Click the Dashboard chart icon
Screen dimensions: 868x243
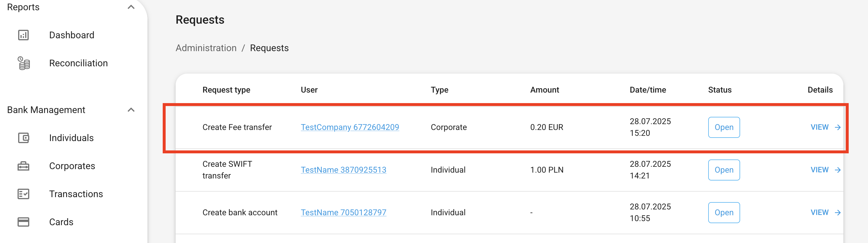pyautogui.click(x=23, y=35)
